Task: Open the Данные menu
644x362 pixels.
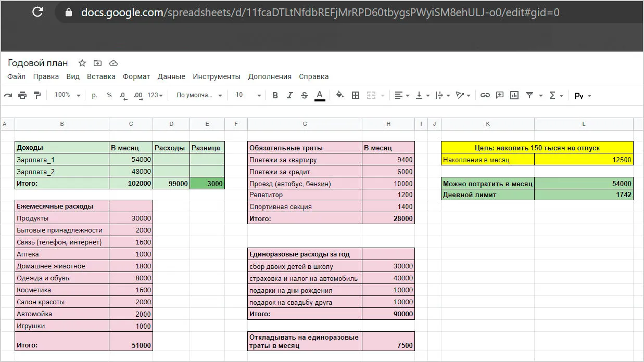Action: [x=171, y=76]
